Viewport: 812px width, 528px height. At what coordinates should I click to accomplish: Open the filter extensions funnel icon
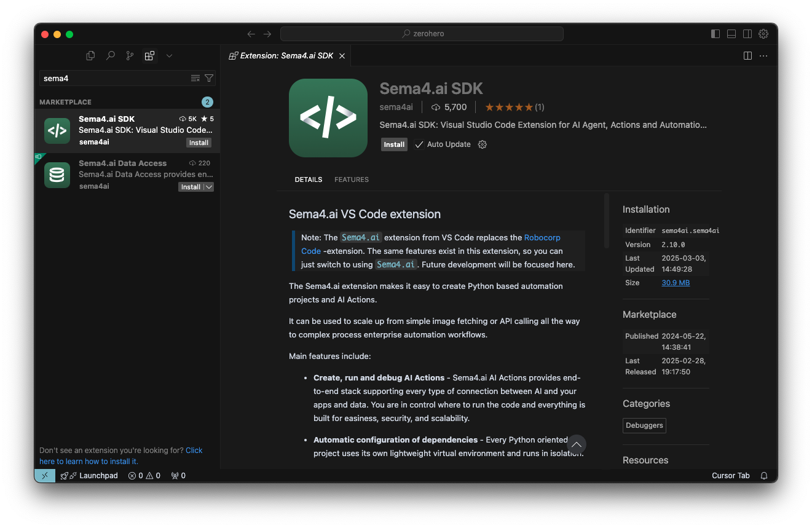click(209, 78)
